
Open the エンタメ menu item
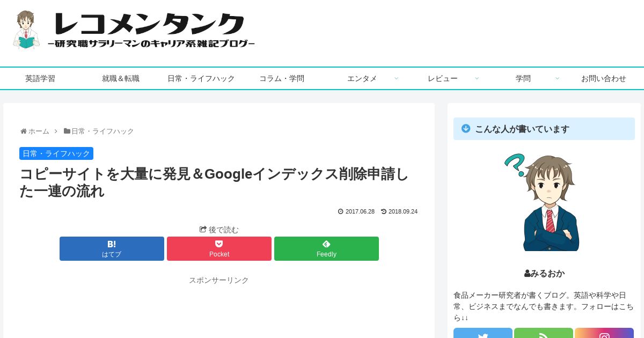coord(362,78)
